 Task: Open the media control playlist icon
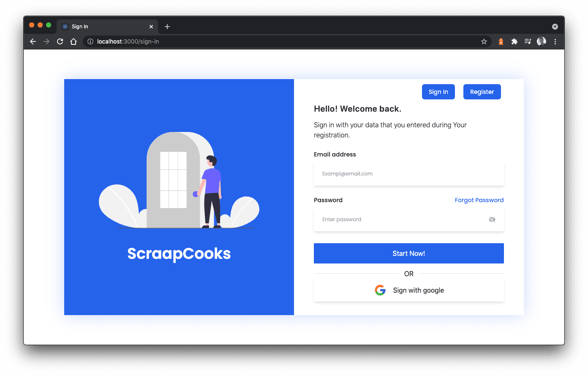528,41
